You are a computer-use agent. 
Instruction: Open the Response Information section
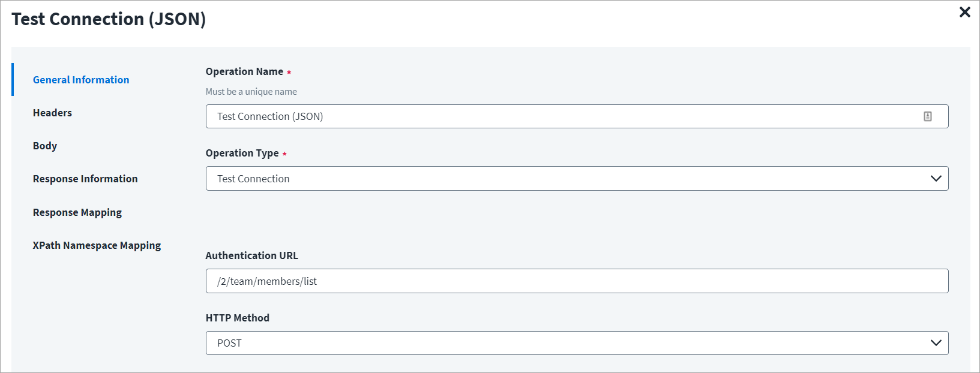click(85, 179)
